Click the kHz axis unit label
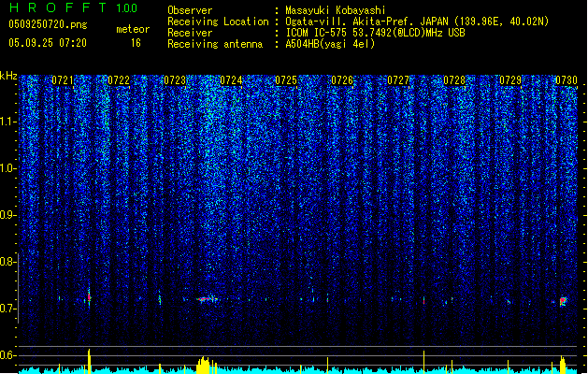This screenshot has height=374, width=588. (8, 76)
